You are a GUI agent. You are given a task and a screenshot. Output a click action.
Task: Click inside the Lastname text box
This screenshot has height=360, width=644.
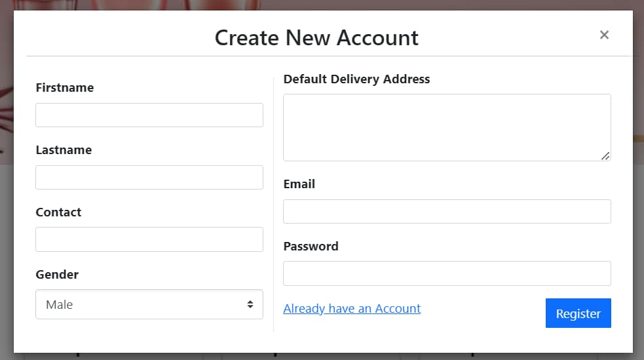coord(149,177)
